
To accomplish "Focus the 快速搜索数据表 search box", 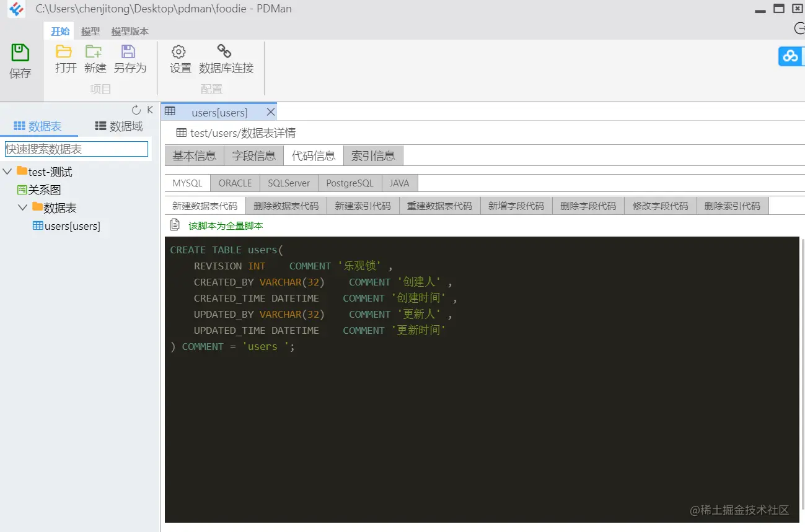I will pyautogui.click(x=77, y=149).
